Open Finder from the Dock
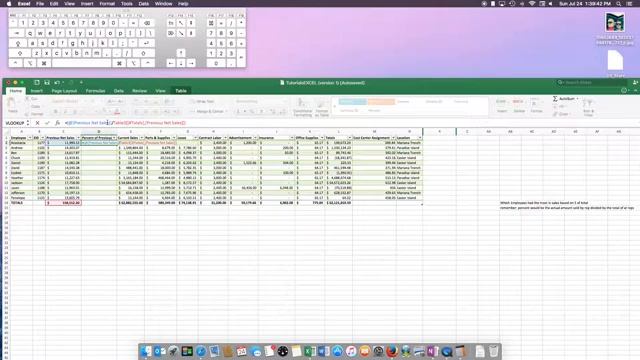Screen dimensions: 640x360 click(x=146, y=351)
